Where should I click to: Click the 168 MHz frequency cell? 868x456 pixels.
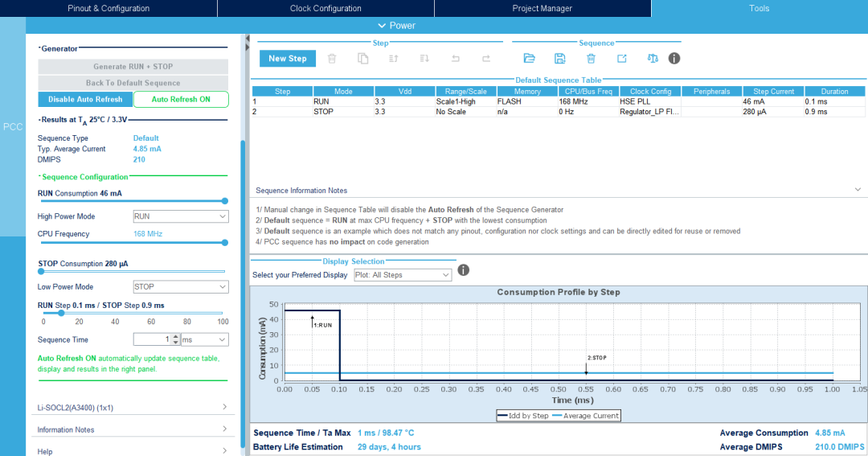click(x=588, y=101)
